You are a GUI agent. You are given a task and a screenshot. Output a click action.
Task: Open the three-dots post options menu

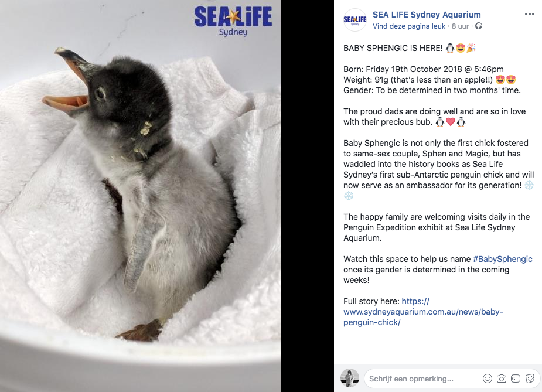[529, 14]
